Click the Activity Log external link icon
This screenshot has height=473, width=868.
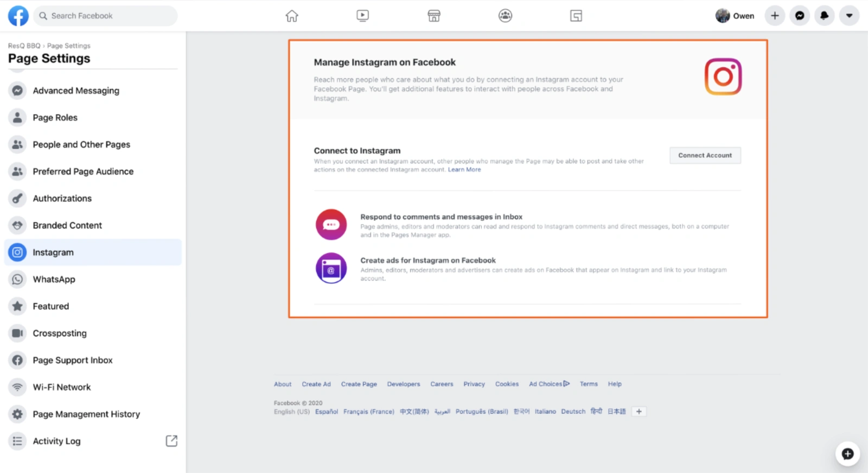pyautogui.click(x=171, y=441)
